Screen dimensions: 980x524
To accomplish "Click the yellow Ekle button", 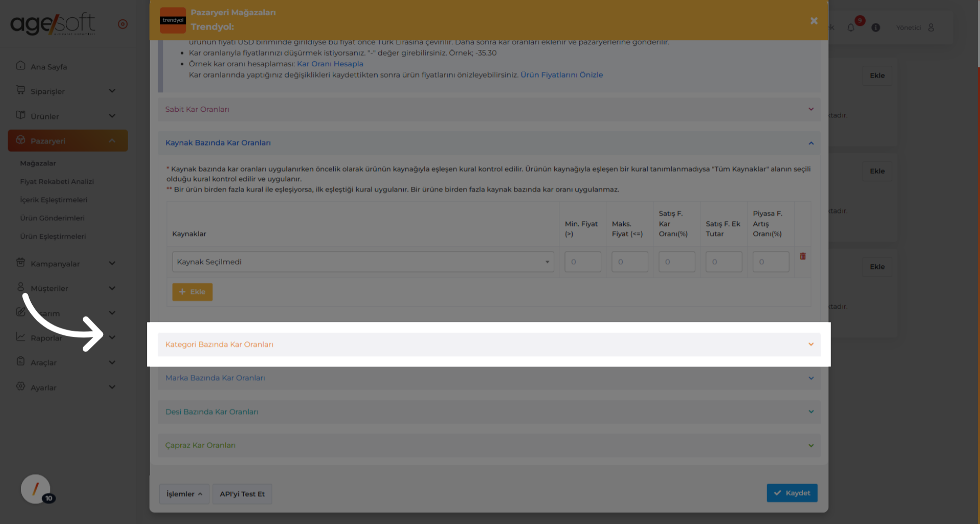I will coord(192,292).
